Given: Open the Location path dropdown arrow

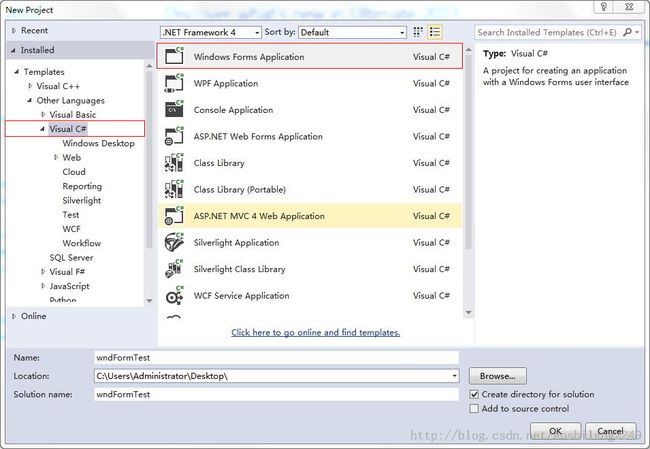Looking at the screenshot, I should click(454, 376).
